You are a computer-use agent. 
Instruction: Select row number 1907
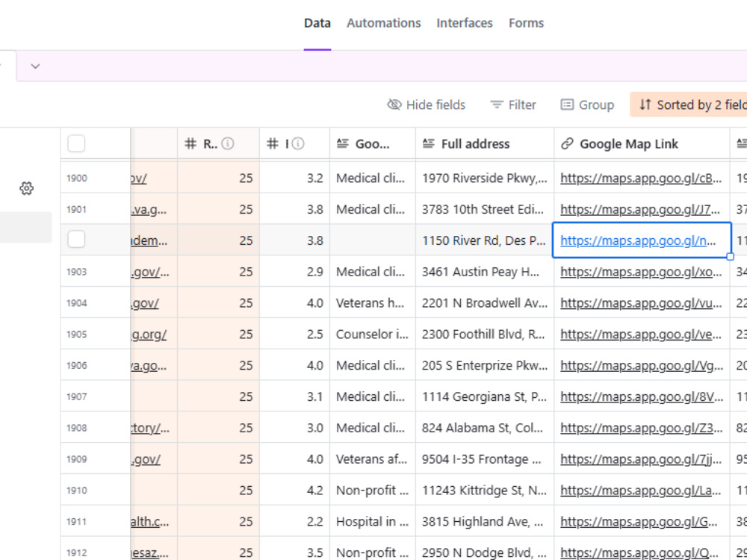(77, 396)
